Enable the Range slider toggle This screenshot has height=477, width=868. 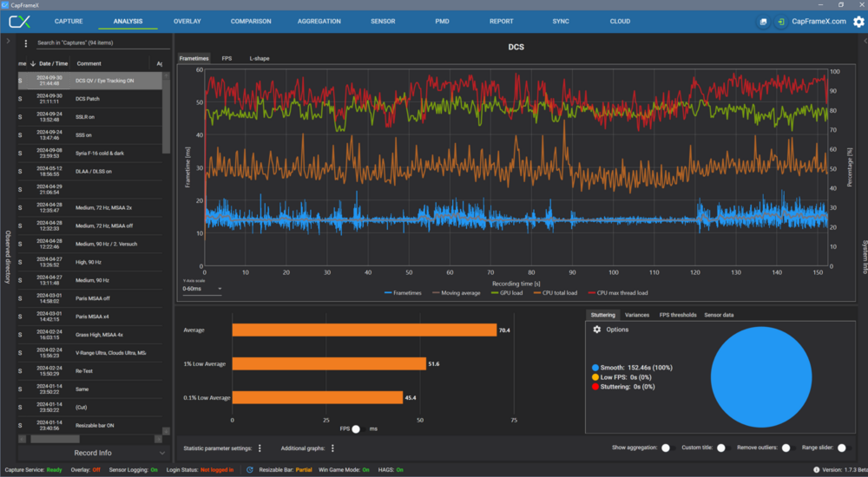tap(845, 448)
